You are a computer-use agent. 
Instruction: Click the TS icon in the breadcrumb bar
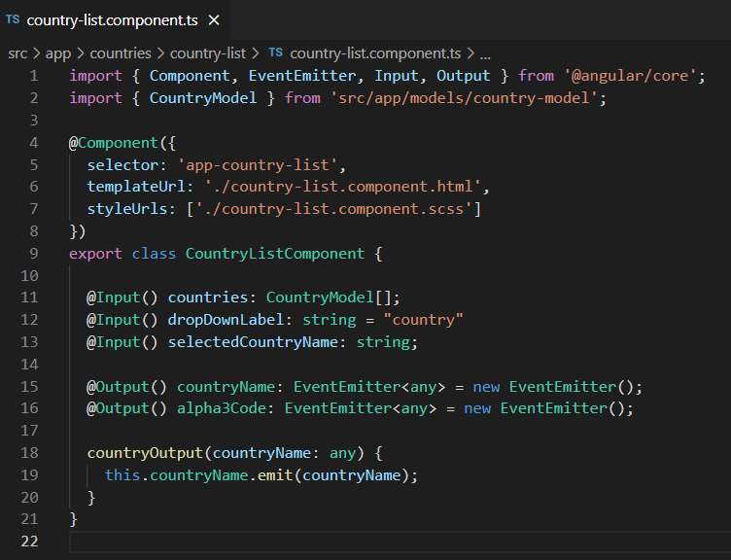[275, 52]
